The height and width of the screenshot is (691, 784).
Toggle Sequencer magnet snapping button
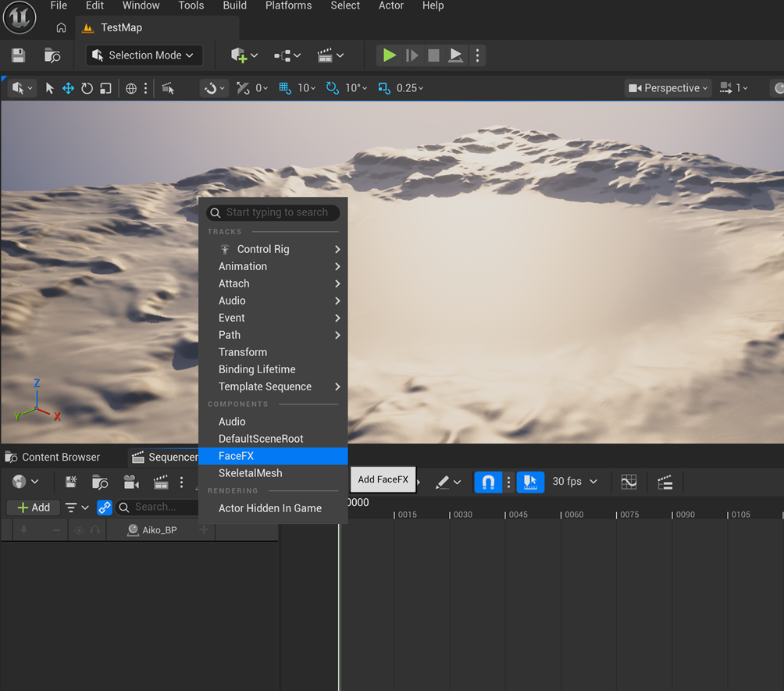pos(487,482)
